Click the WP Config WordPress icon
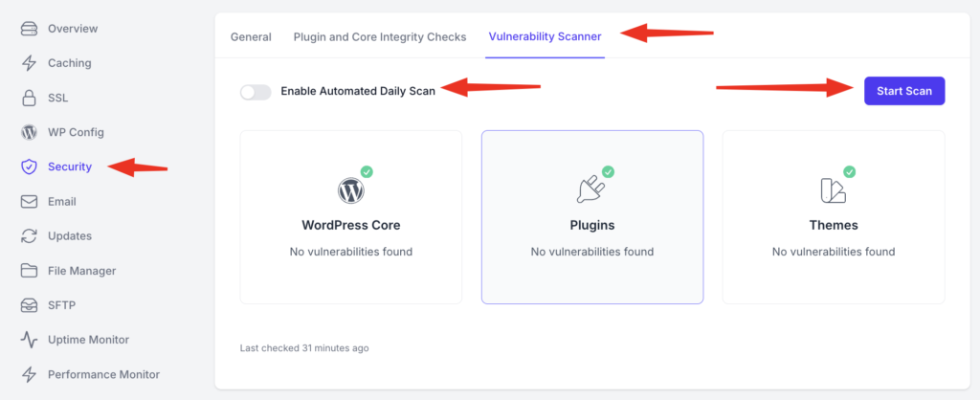The image size is (980, 400). 30,132
